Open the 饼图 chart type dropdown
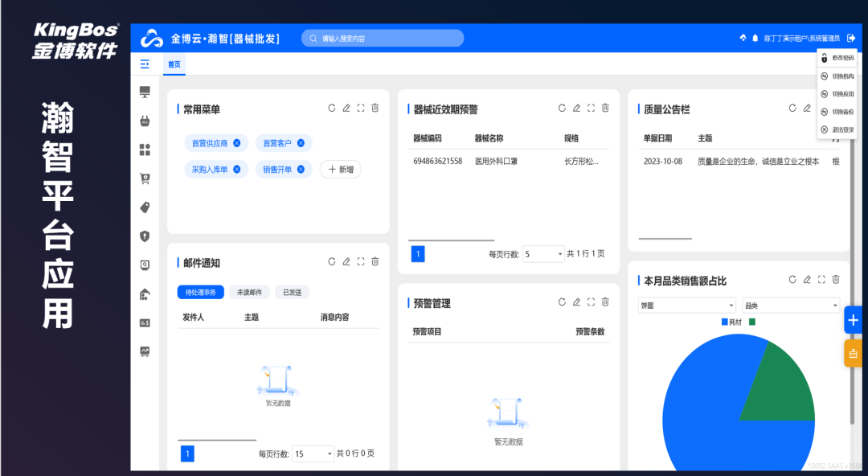868x476 pixels. (687, 306)
